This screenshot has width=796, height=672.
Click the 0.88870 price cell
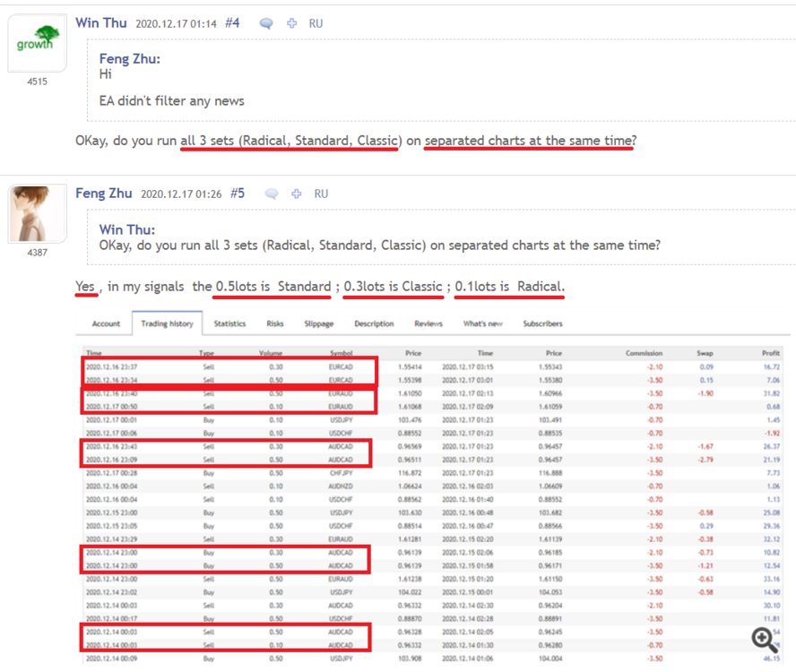pyautogui.click(x=410, y=619)
